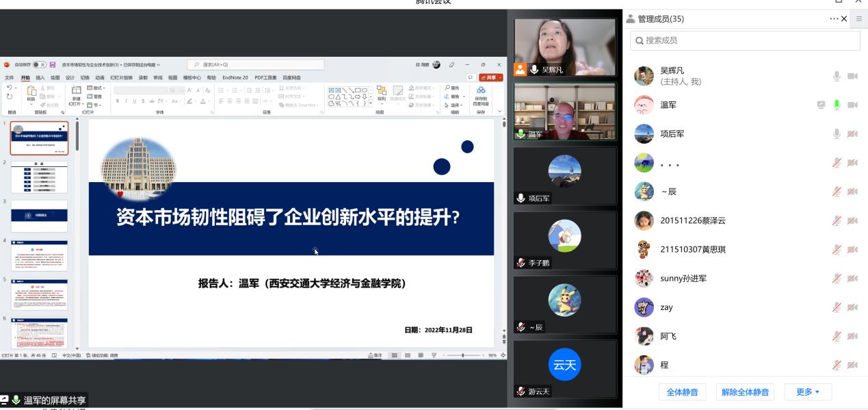Image resolution: width=868 pixels, height=410 pixels.
Task: Click the screen-share icon beside 温军
Action: pyautogui.click(x=821, y=105)
